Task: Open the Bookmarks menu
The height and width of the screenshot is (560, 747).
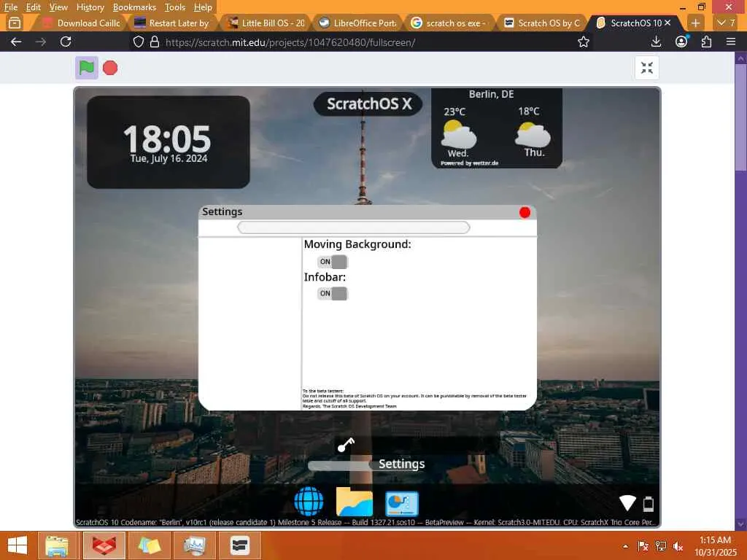Action: pos(134,7)
